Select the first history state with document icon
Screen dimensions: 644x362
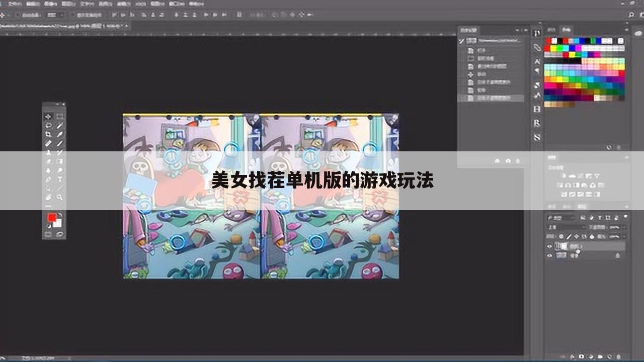(x=491, y=50)
